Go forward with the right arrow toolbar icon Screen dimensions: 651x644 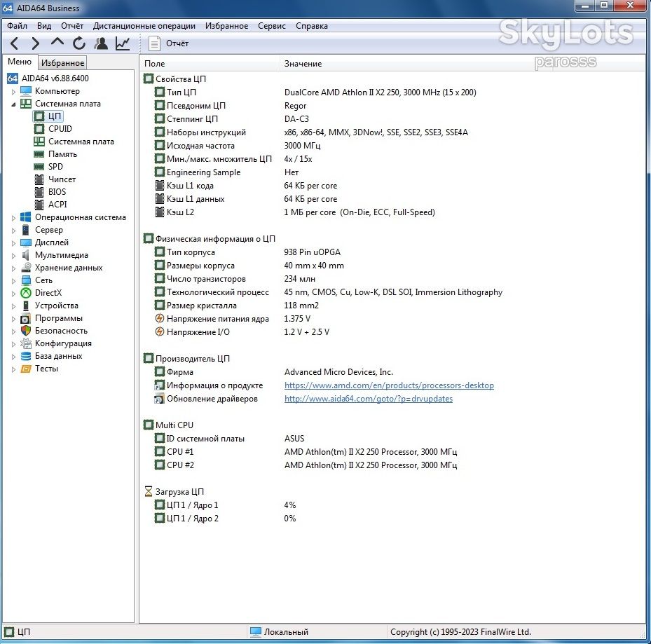tap(36, 43)
